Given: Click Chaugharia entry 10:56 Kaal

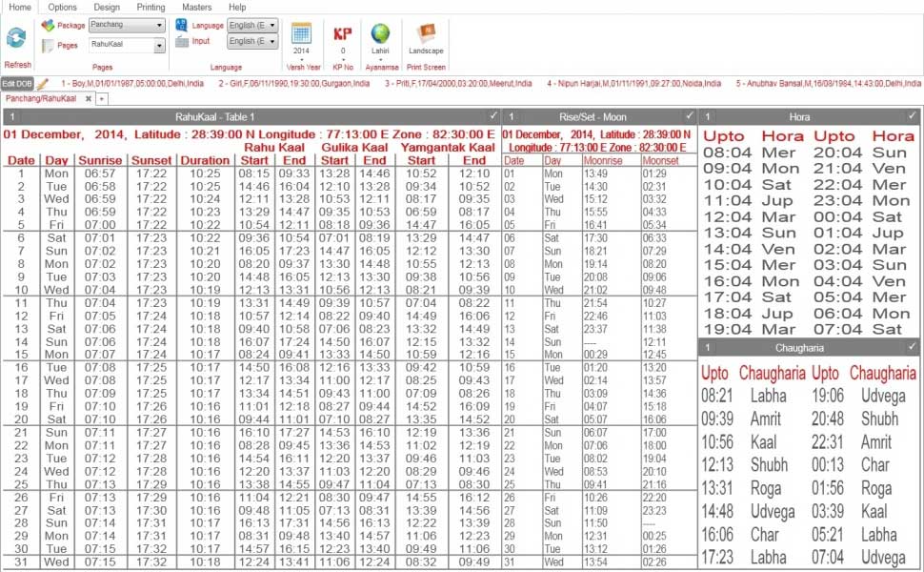Looking at the screenshot, I should click(739, 441).
